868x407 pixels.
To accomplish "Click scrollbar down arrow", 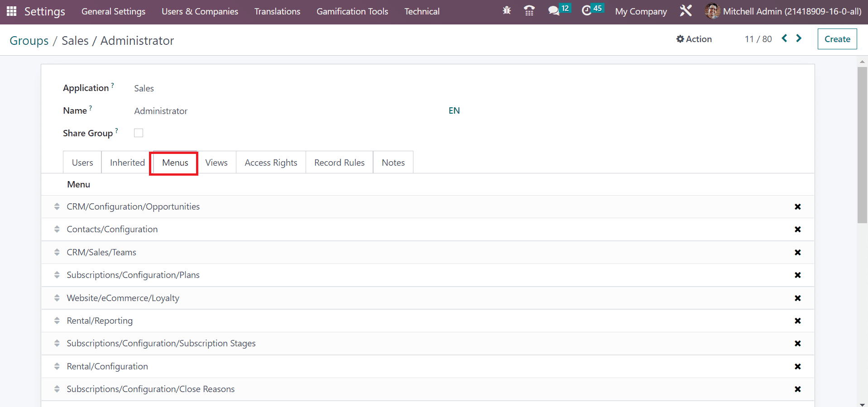I will tap(862, 404).
